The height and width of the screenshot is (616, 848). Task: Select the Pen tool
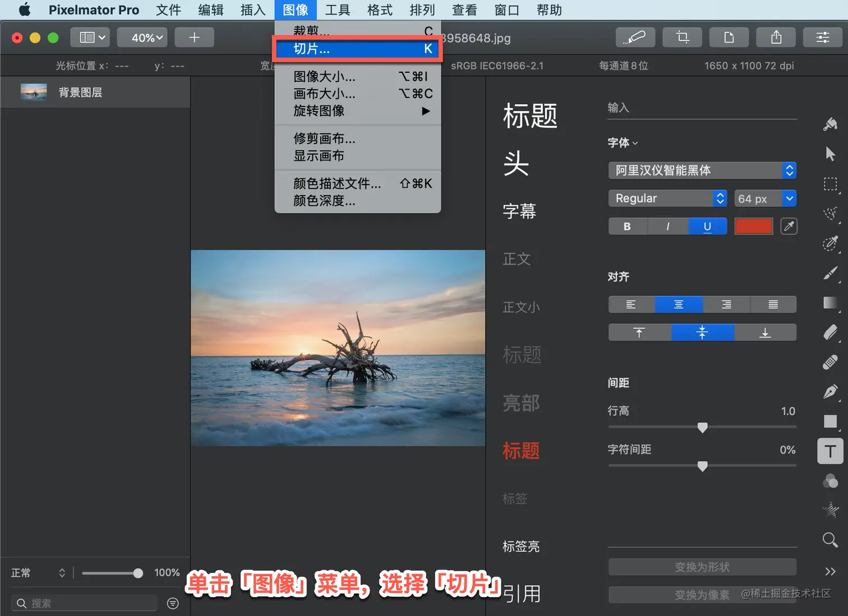point(831,392)
